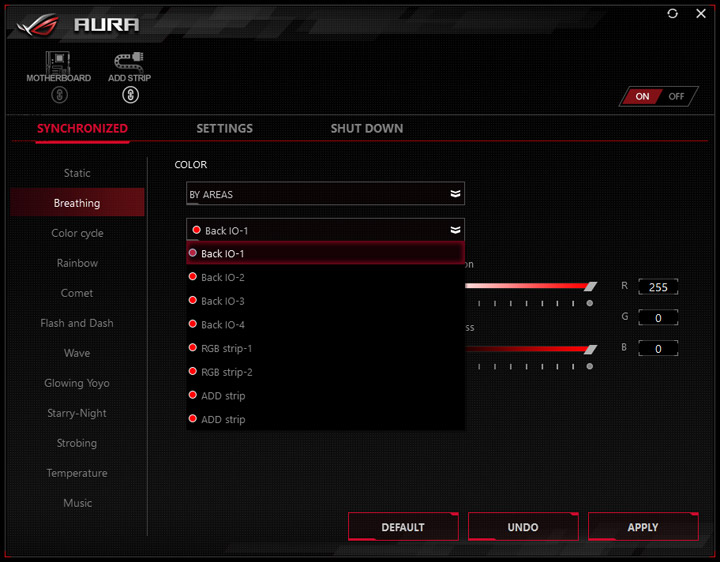
Task: Click the R value field showing 255
Action: pyautogui.click(x=658, y=287)
